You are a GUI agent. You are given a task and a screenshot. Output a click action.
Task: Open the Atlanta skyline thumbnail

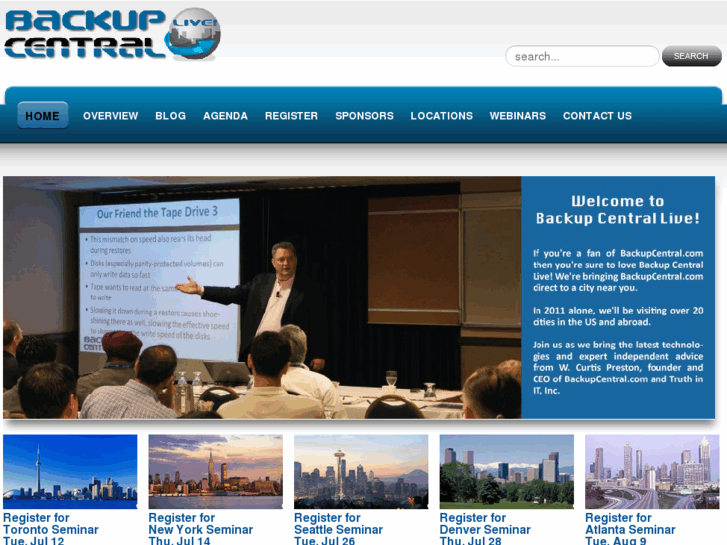pos(652,472)
